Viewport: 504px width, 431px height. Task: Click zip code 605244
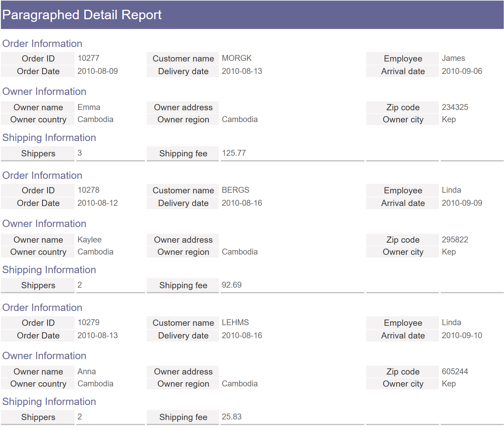pyautogui.click(x=455, y=372)
